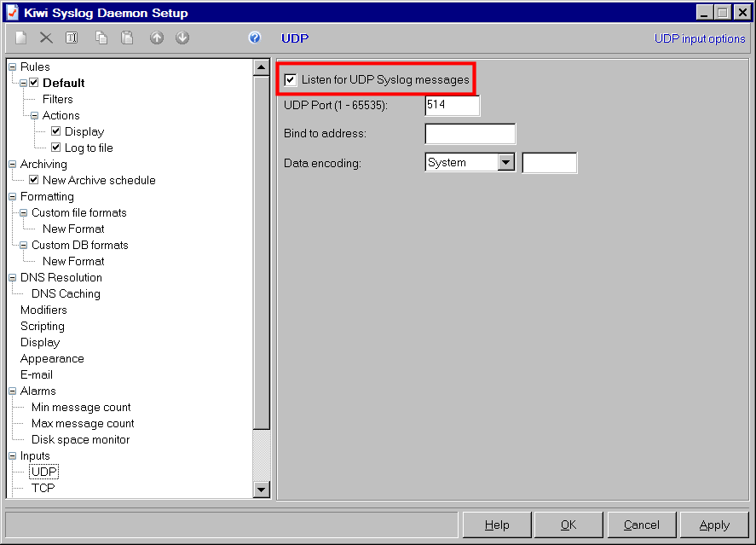Select DNS Caching tree item
The height and width of the screenshot is (545, 756).
pyautogui.click(x=66, y=293)
